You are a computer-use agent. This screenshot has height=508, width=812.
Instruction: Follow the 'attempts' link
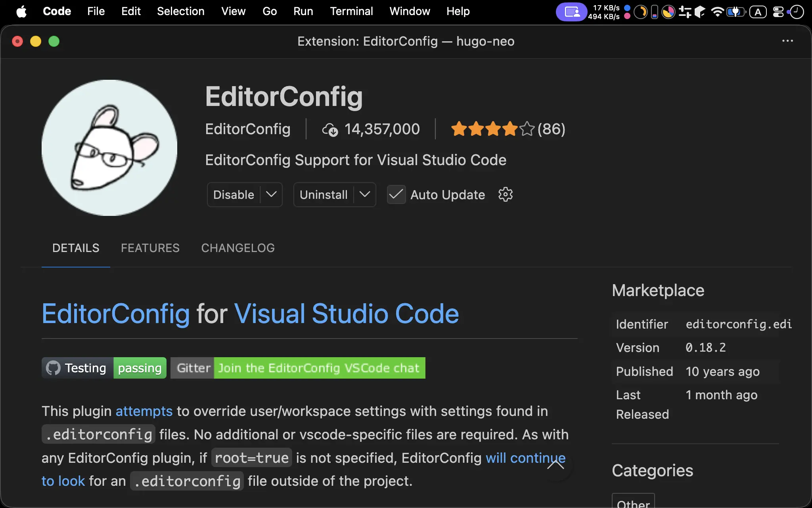click(144, 411)
